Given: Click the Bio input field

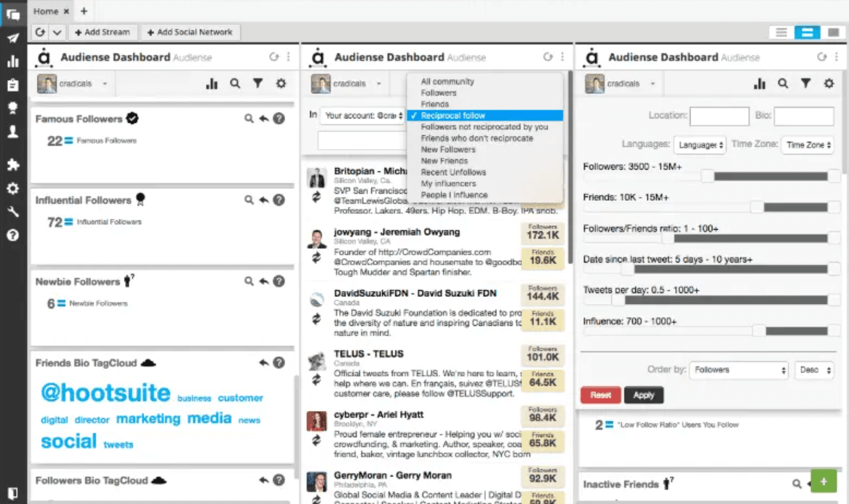Looking at the screenshot, I should coord(804,116).
